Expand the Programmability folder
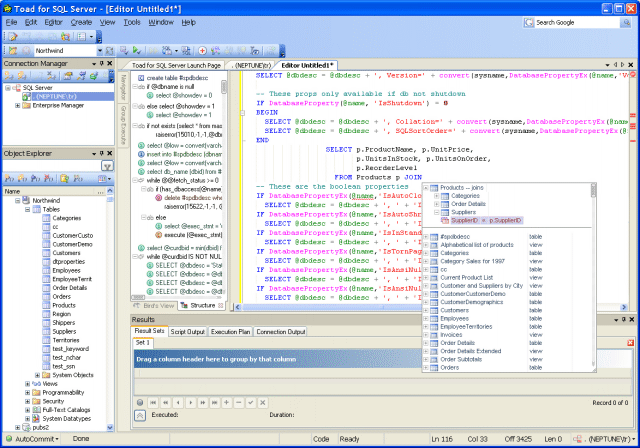640x448 pixels. coord(27,393)
